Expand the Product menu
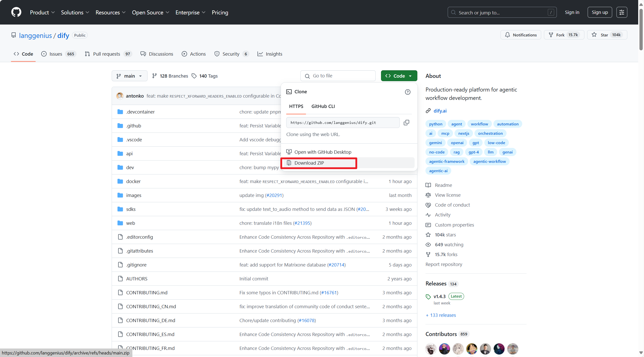The height and width of the screenshot is (357, 644). point(42,12)
